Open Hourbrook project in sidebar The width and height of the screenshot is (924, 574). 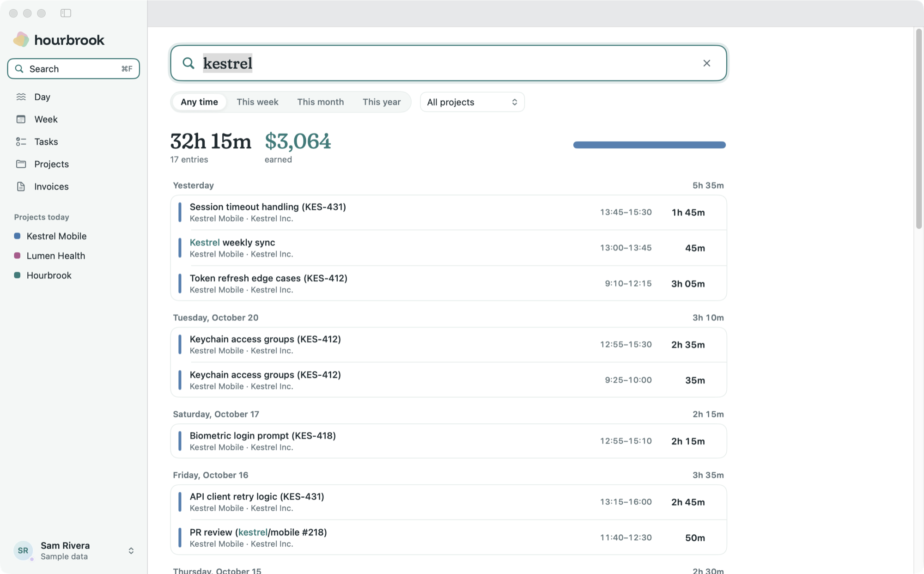point(49,275)
